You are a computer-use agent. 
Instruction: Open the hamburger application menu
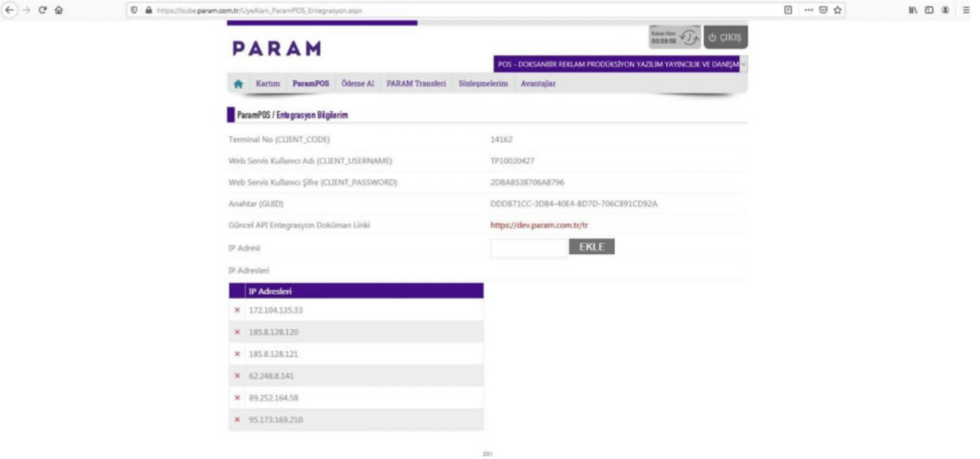[x=966, y=10]
